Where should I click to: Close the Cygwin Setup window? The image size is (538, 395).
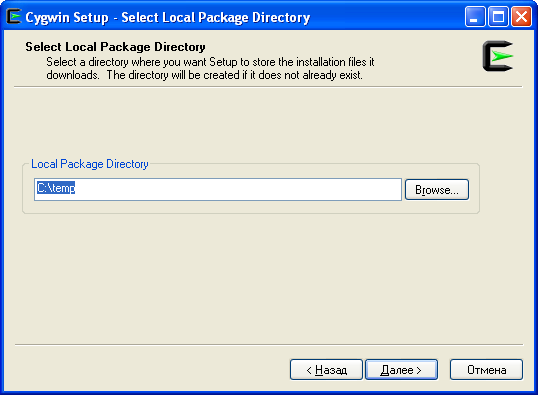coord(521,16)
